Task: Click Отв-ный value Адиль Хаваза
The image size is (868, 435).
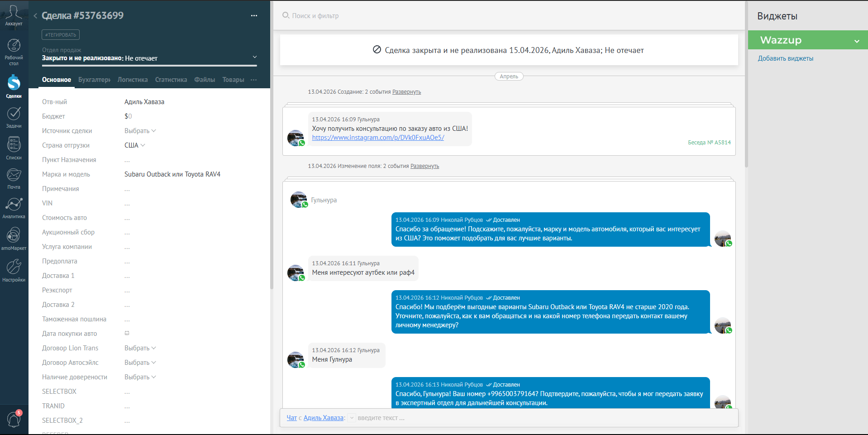Action: [144, 102]
